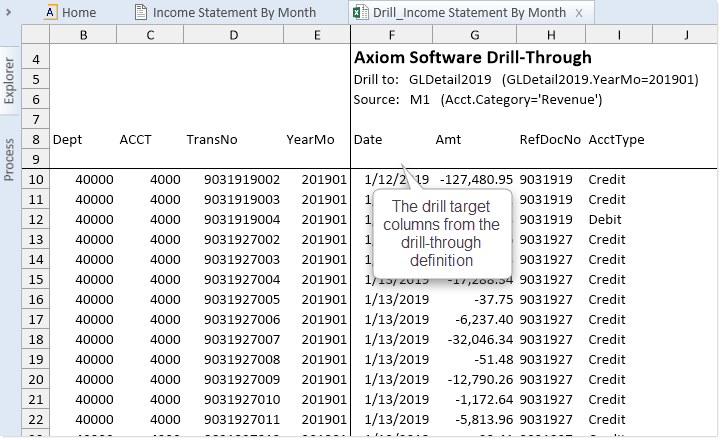Select row 4 header
721x440 pixels.
(x=36, y=60)
